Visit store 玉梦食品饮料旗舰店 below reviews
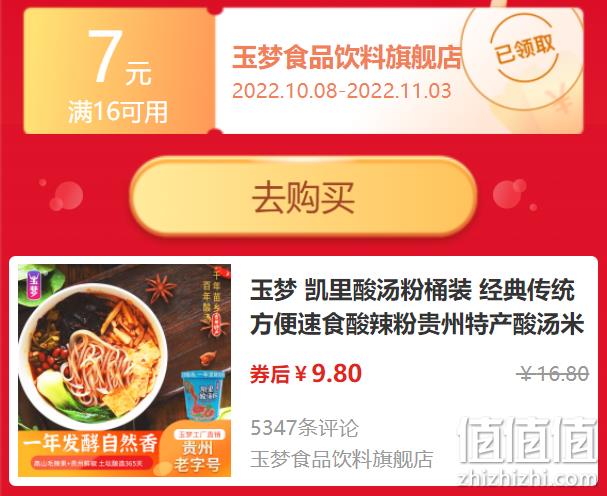Viewport: 607px width, 496px height. (341, 459)
